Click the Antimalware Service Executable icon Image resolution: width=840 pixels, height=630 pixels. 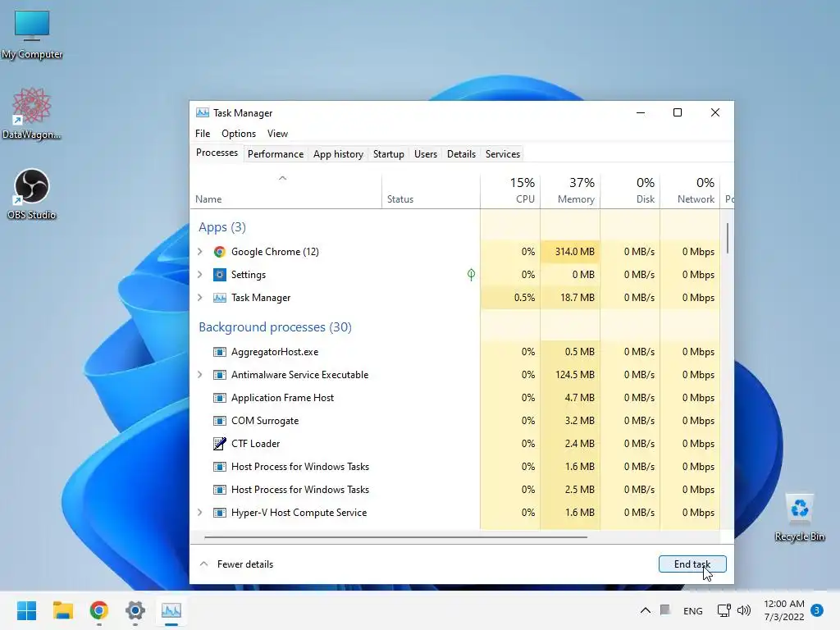[x=220, y=375]
